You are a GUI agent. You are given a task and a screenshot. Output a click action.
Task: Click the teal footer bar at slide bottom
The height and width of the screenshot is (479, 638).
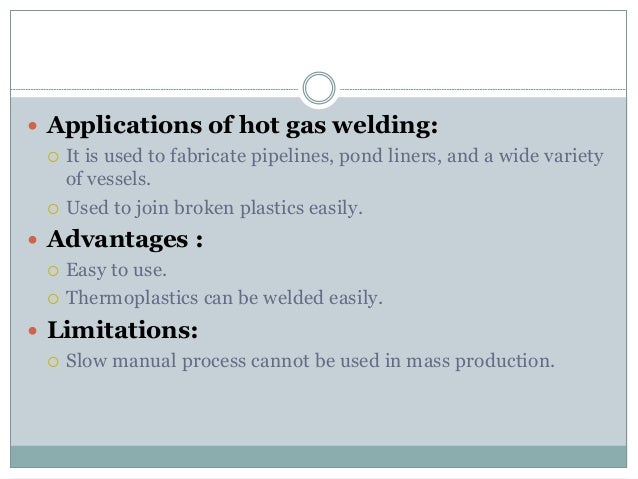coord(319,457)
